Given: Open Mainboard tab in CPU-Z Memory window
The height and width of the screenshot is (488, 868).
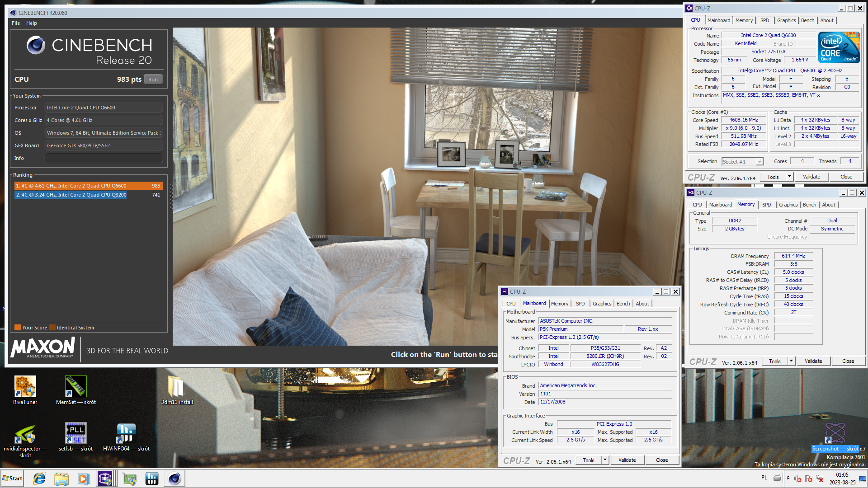Looking at the screenshot, I should click(x=720, y=205).
